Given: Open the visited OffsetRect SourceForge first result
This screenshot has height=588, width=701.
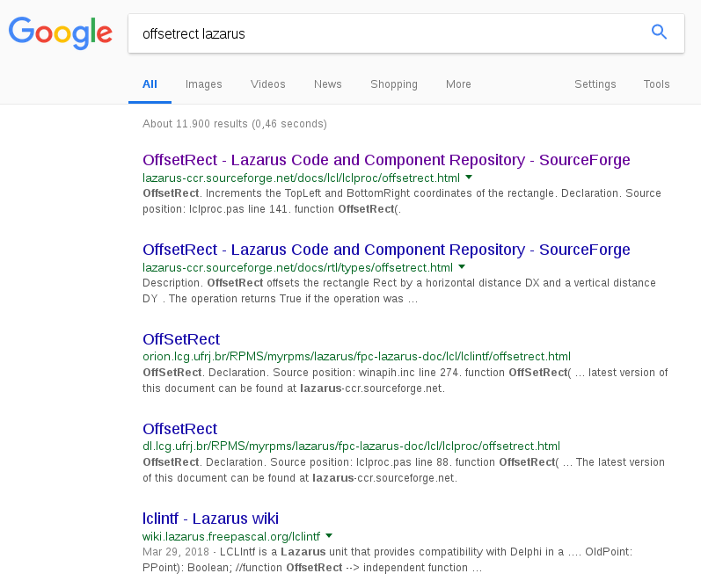Looking at the screenshot, I should 386,160.
